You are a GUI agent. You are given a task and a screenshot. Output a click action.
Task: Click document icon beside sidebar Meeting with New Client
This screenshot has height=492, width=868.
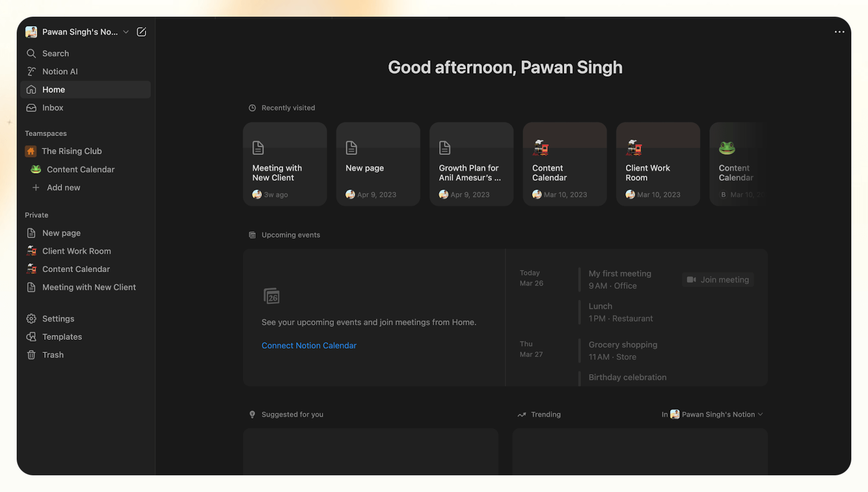pos(31,287)
